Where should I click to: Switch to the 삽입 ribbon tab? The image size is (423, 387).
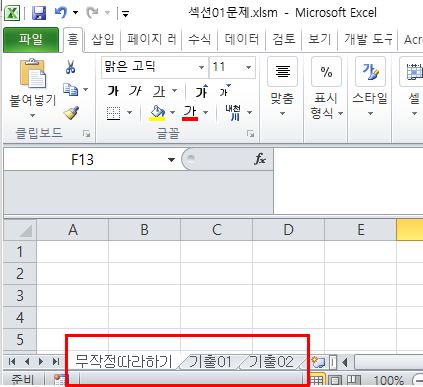coord(103,39)
